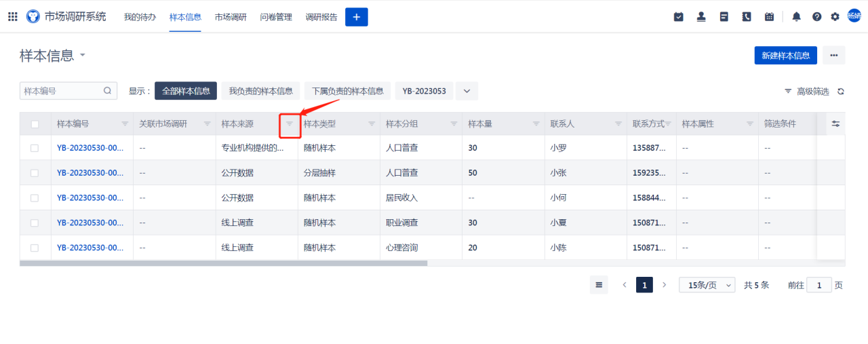Switch to 调研报告 tab
This screenshot has width=868, height=344.
pyautogui.click(x=321, y=17)
